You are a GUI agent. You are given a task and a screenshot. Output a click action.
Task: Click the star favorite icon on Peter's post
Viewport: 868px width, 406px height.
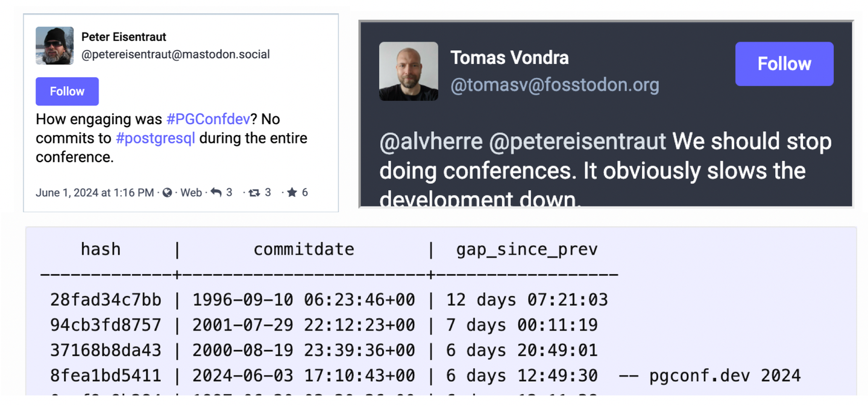coord(292,193)
